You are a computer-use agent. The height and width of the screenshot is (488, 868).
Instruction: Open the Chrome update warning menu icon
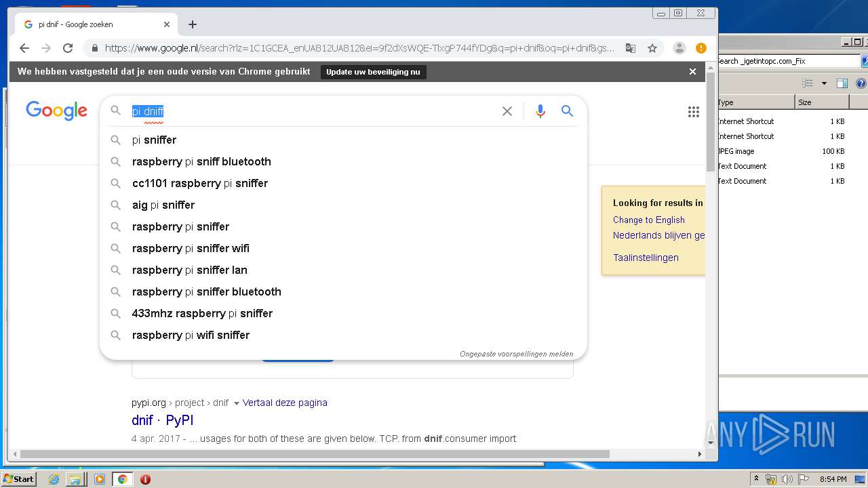coord(701,48)
